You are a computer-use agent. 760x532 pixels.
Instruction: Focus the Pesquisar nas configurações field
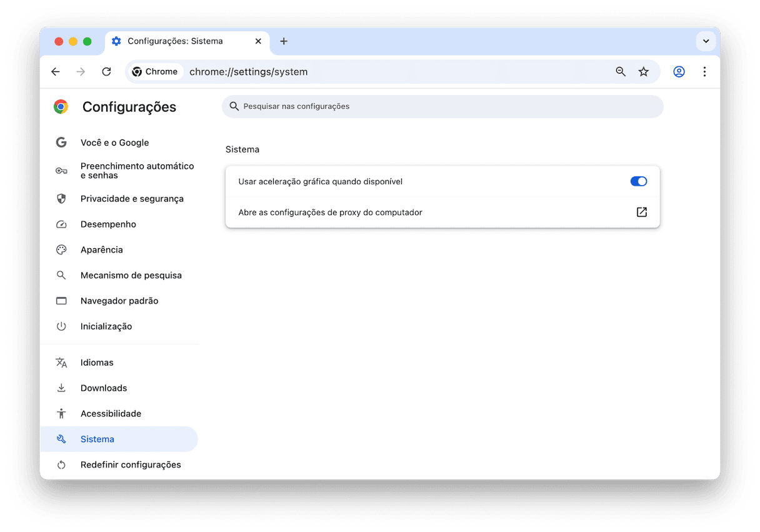coord(442,106)
